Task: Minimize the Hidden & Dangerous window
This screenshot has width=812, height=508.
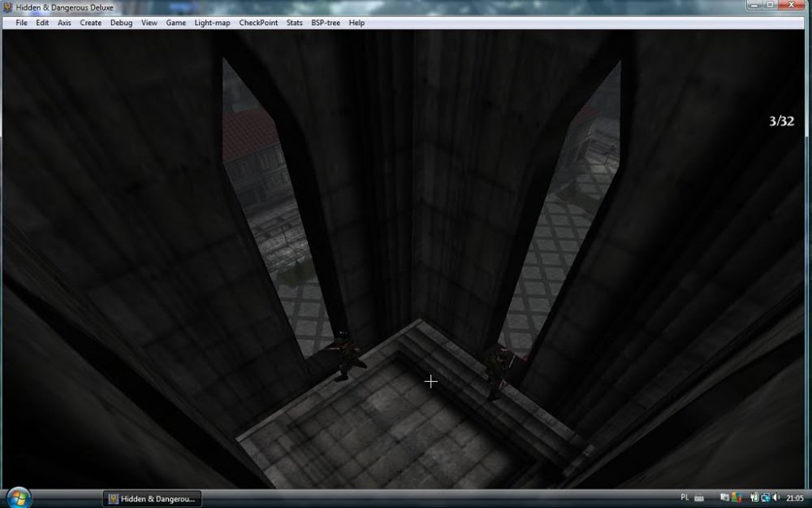Action: (x=754, y=5)
